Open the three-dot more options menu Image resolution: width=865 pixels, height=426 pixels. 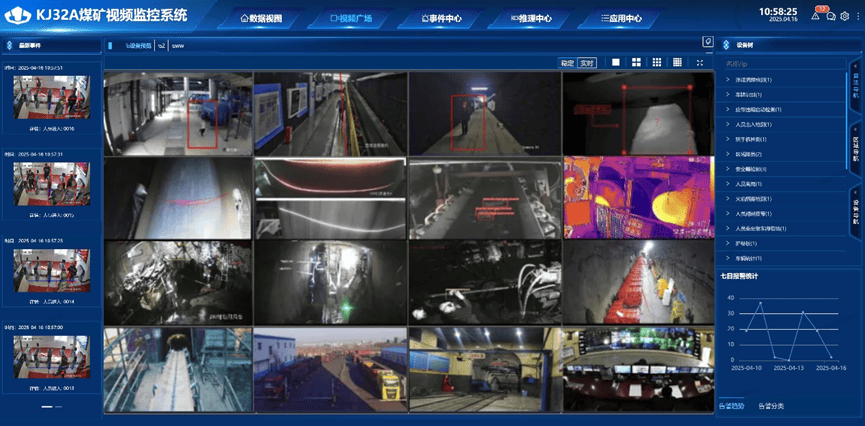click(x=856, y=16)
